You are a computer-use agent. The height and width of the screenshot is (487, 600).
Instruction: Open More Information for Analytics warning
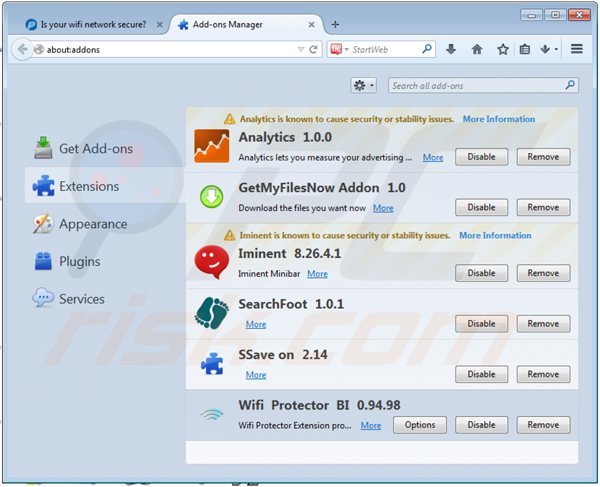499,119
